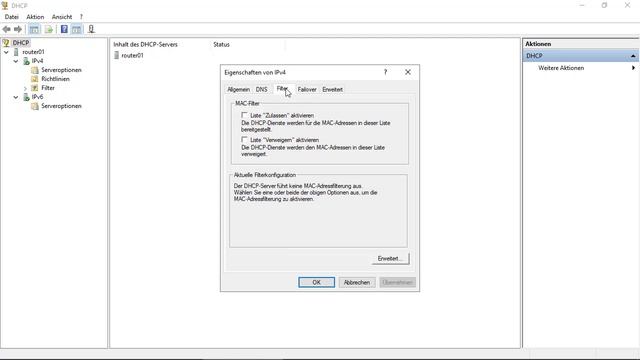This screenshot has height=360, width=640.
Task: Open Weitere Aktionen submenu arrow
Action: click(633, 68)
